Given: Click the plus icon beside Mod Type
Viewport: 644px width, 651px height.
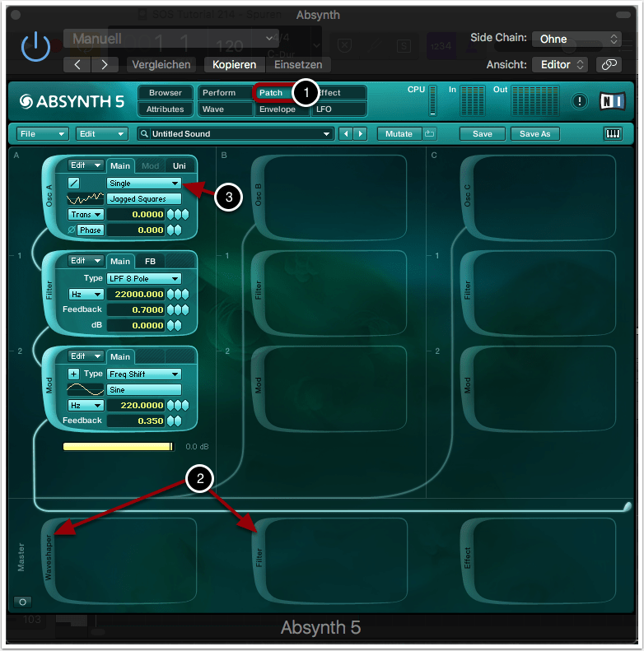Looking at the screenshot, I should coord(73,374).
